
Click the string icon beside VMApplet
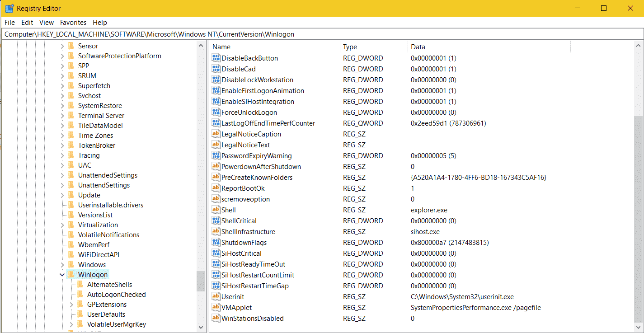[x=216, y=308]
